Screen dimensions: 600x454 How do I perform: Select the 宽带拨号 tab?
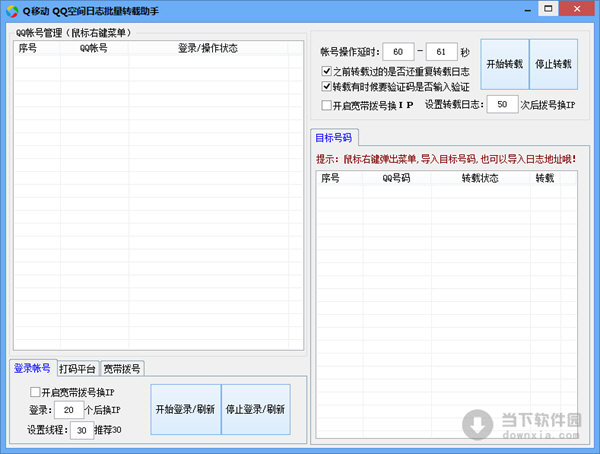122,369
